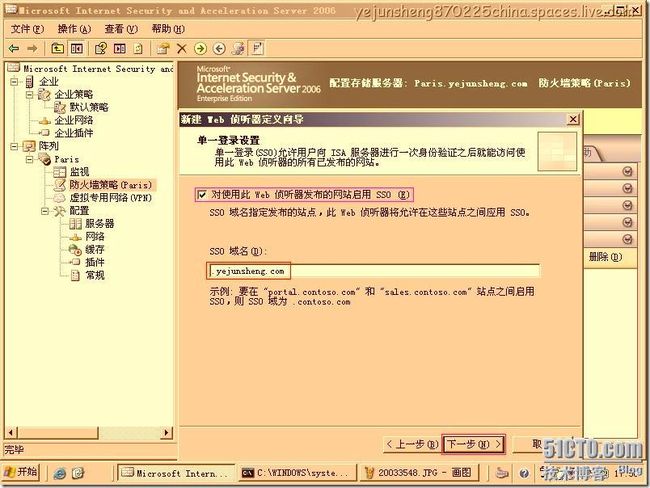Screen dimensions: 650x488
Task: Open Internet Explorer from quick launch
Action: [x=60, y=473]
